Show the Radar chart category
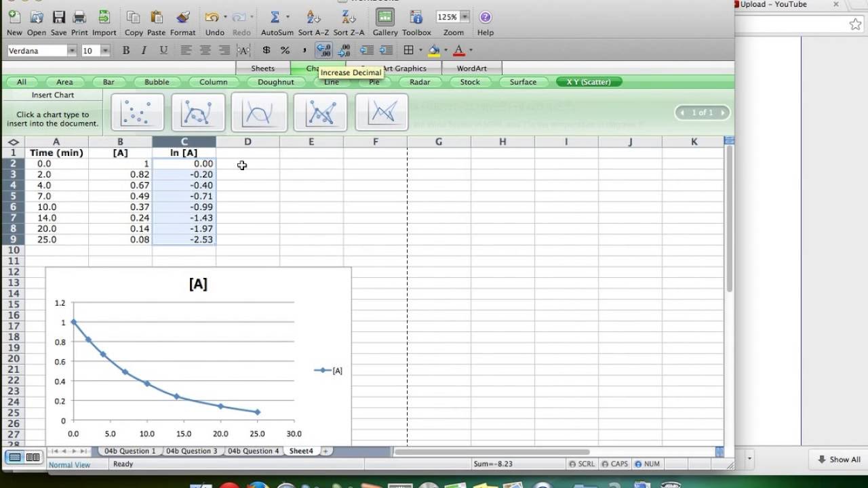Image resolution: width=868 pixels, height=488 pixels. [x=420, y=82]
